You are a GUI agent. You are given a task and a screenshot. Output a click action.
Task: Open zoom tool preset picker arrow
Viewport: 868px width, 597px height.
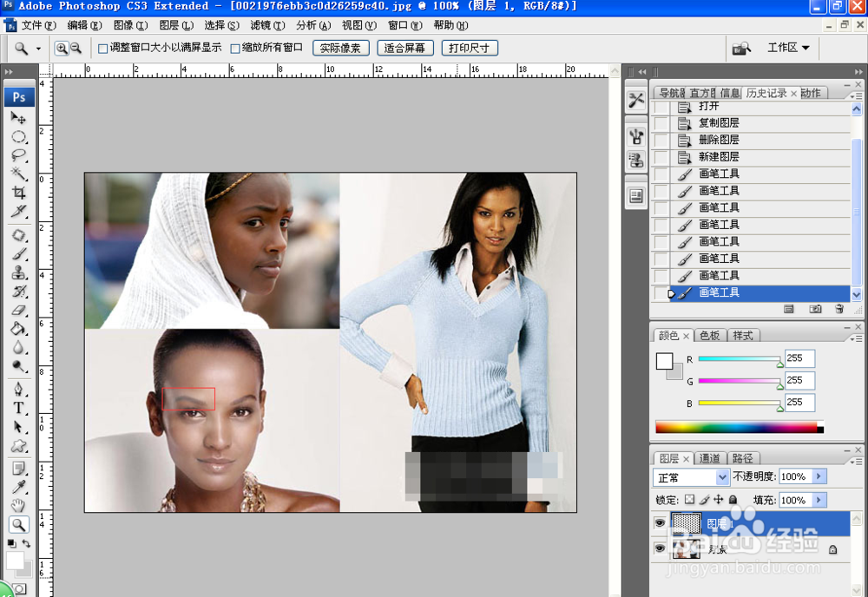click(x=38, y=49)
